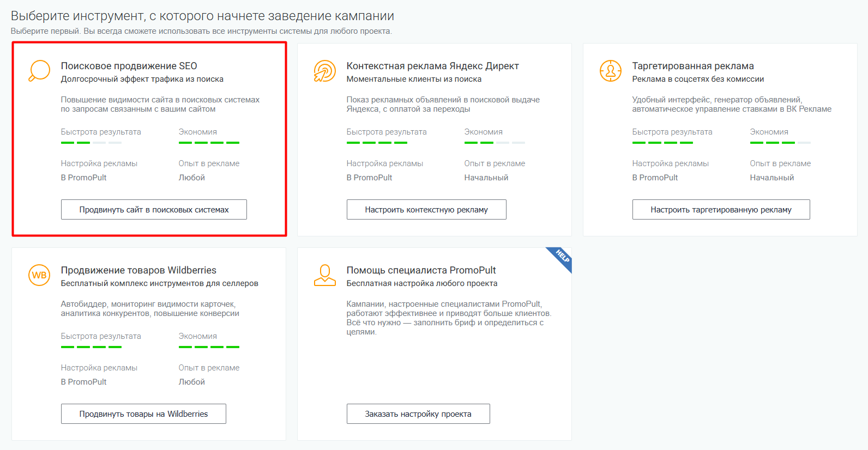Image resolution: width=868 pixels, height=450 pixels.
Task: Click Любой value in SEO card
Action: pos(192,178)
